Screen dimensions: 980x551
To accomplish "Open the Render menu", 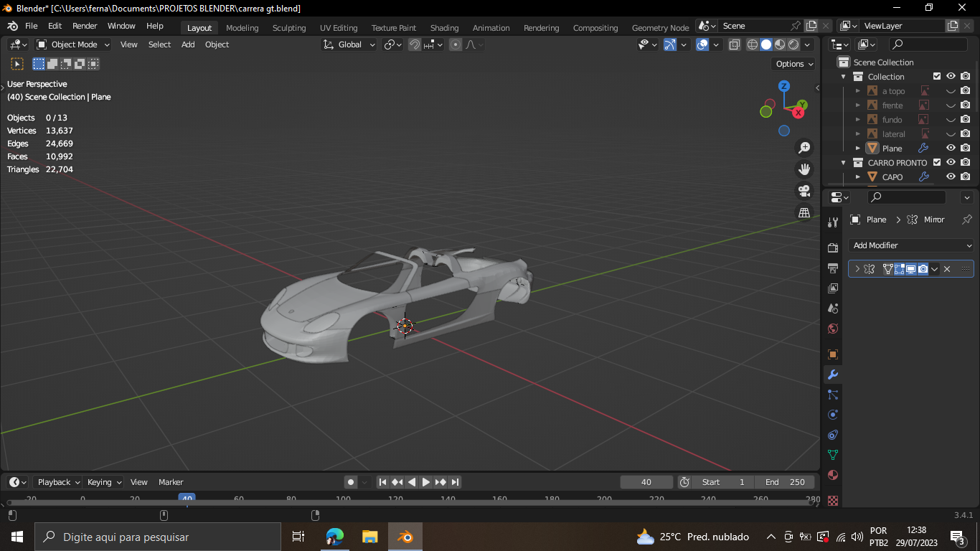I will click(85, 26).
